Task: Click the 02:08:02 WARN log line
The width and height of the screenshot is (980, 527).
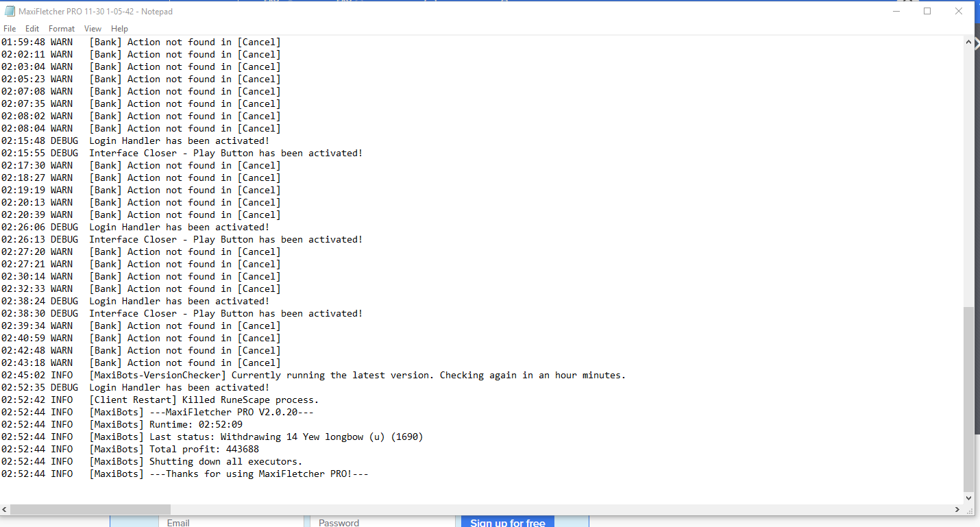Action: 141,116
